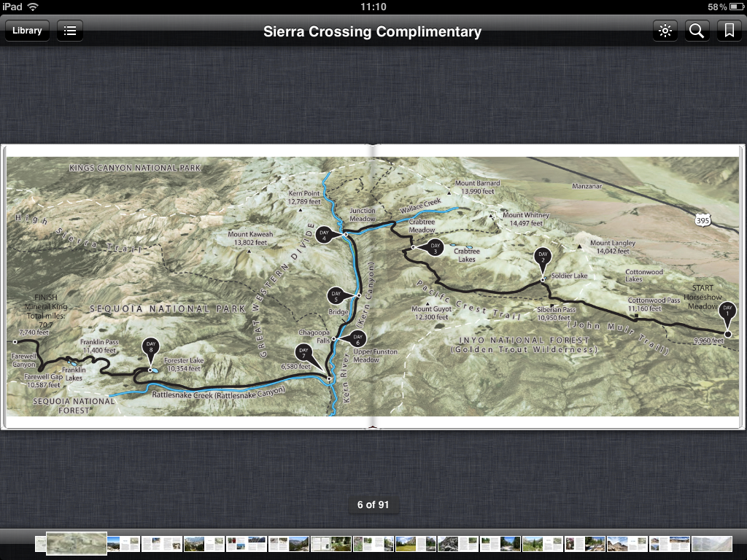Image resolution: width=747 pixels, height=560 pixels.
Task: Tap the 'Rattlesnake Creek' map label
Action: coord(182,394)
